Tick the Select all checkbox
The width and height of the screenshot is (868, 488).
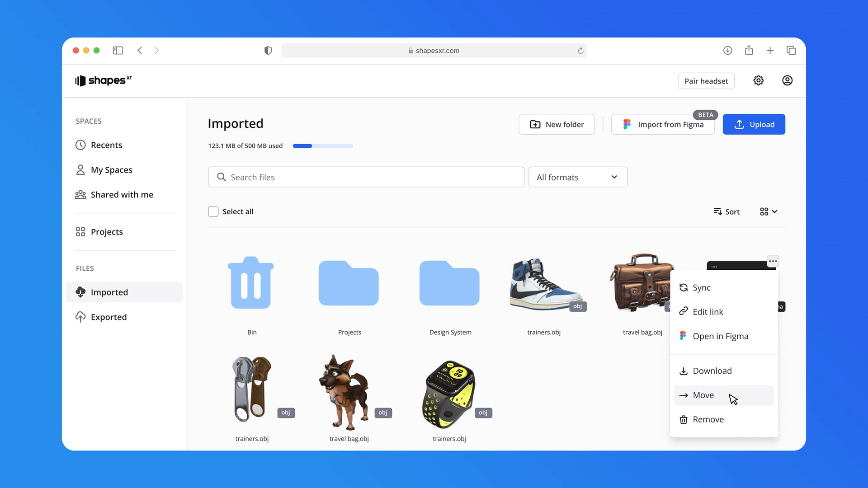click(213, 211)
